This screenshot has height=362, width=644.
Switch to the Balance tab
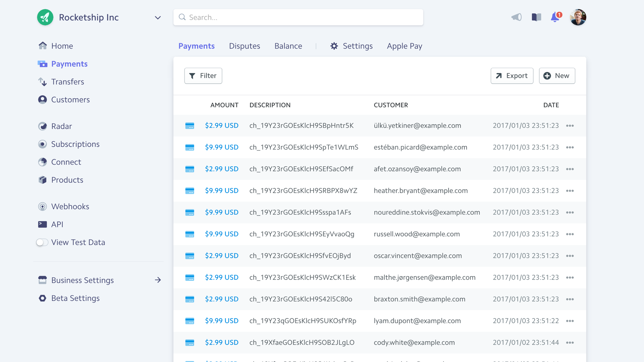pyautogui.click(x=288, y=46)
